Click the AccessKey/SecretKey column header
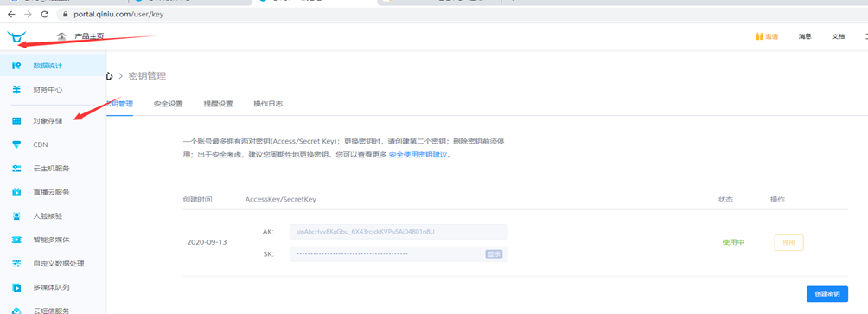The width and height of the screenshot is (868, 314). pyautogui.click(x=281, y=199)
